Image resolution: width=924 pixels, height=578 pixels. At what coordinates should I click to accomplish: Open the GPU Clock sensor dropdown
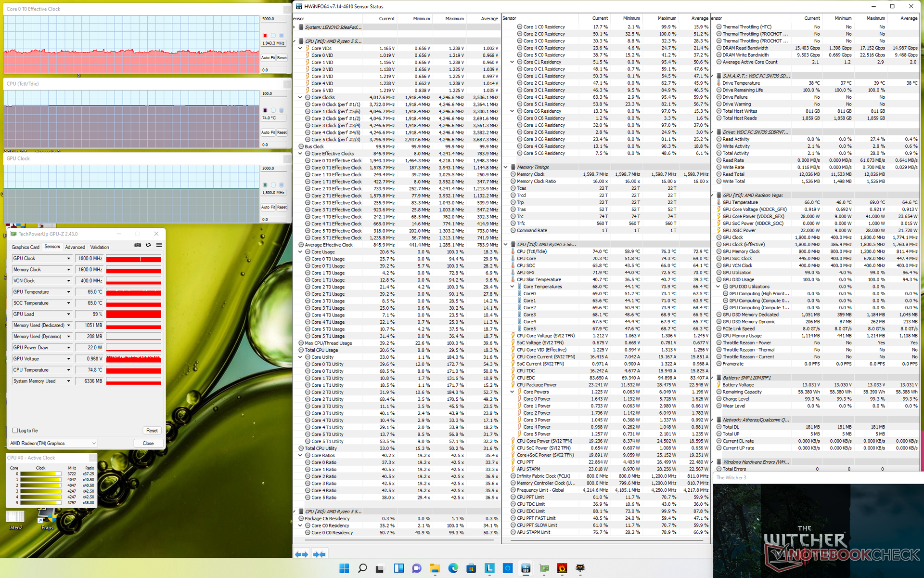click(x=68, y=259)
